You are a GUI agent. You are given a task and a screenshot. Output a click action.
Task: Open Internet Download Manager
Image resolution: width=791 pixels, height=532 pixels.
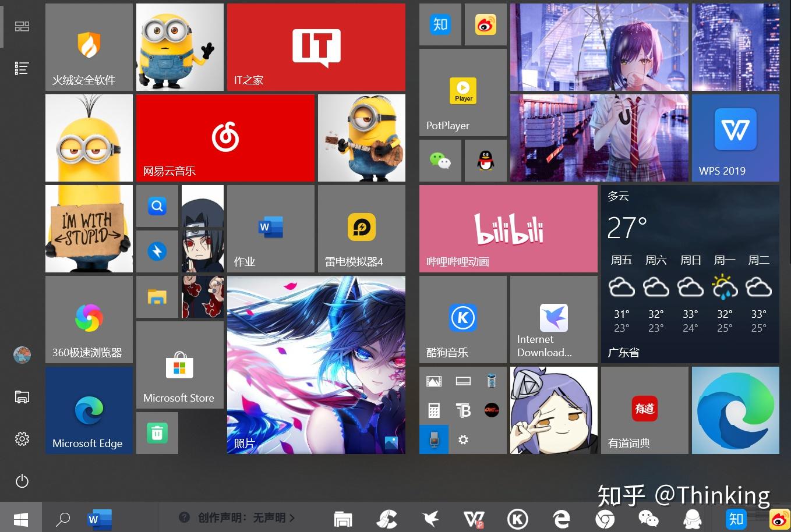coord(553,319)
